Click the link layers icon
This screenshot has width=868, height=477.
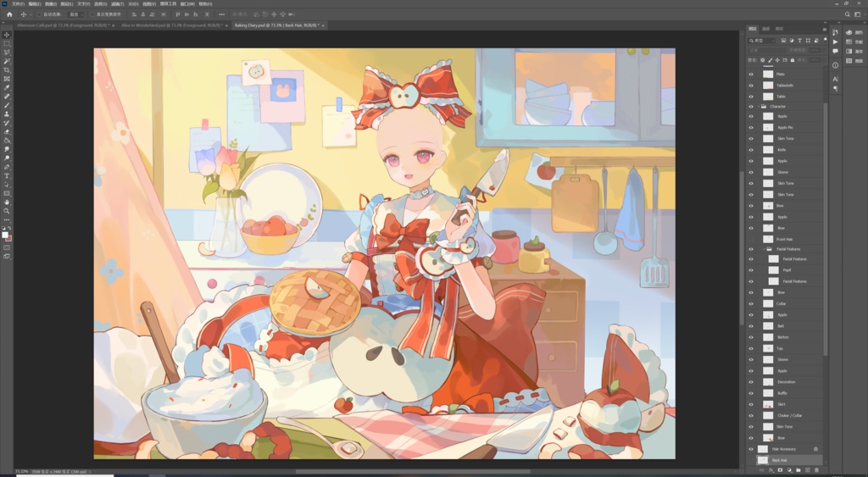[x=762, y=470]
